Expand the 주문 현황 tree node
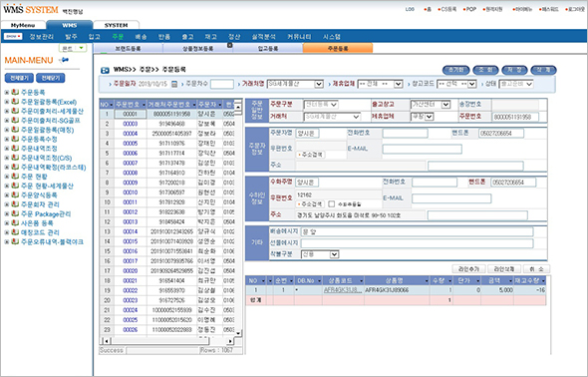Screen dimensions: 588x377 pyautogui.click(x=6, y=177)
